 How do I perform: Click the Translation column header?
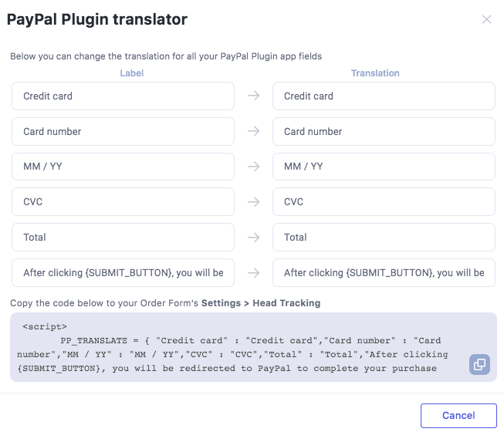tap(375, 73)
